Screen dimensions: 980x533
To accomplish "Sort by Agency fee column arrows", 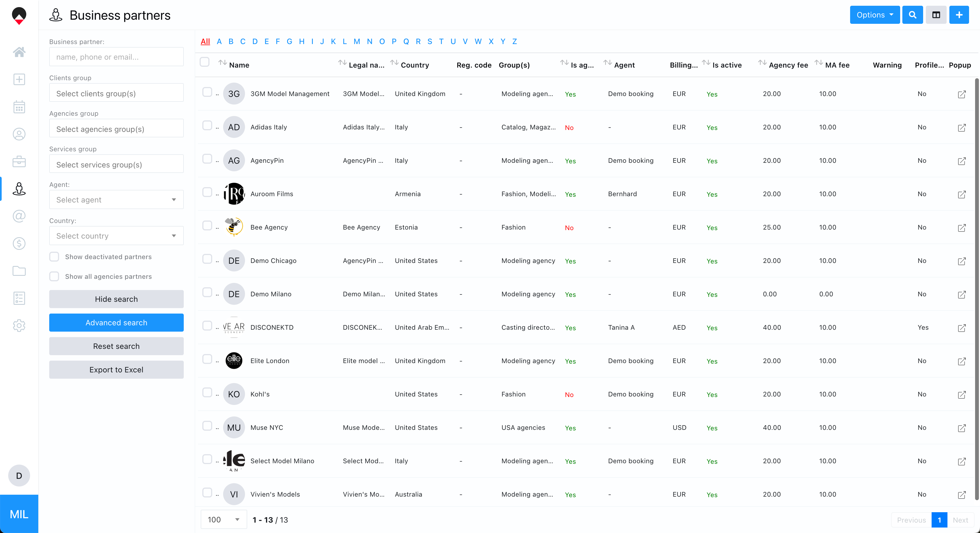I will (x=762, y=62).
